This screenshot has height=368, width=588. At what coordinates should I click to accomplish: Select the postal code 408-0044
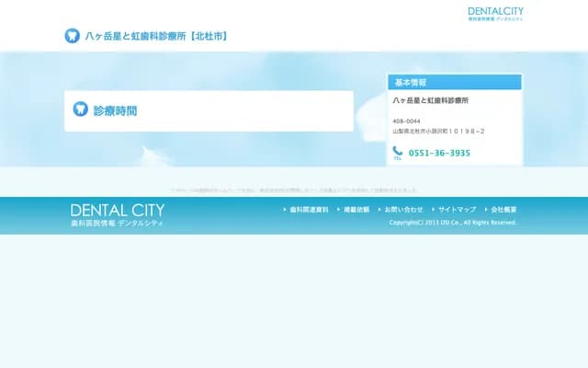[x=406, y=121]
